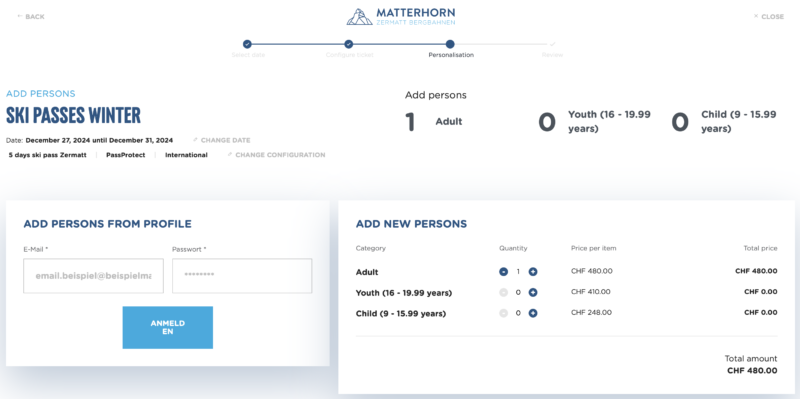Image resolution: width=800 pixels, height=399 pixels.
Task: Click the Anmelden login button
Action: 167,328
